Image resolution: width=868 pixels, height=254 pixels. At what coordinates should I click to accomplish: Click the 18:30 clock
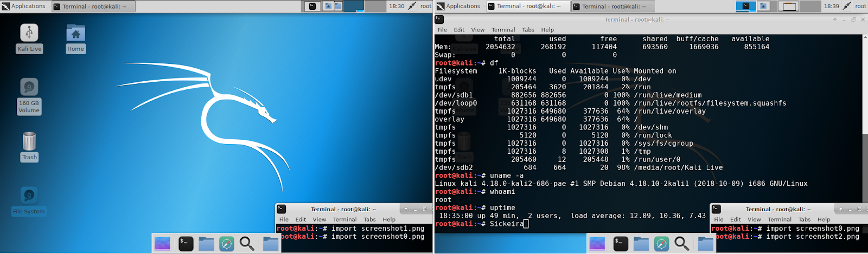397,6
